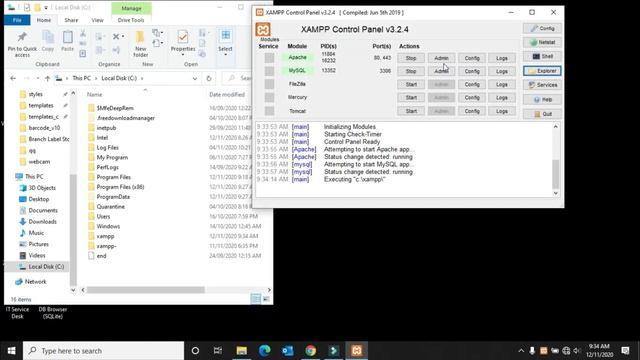View Logs for the Tomcat module
The width and height of the screenshot is (640, 360).
502,111
